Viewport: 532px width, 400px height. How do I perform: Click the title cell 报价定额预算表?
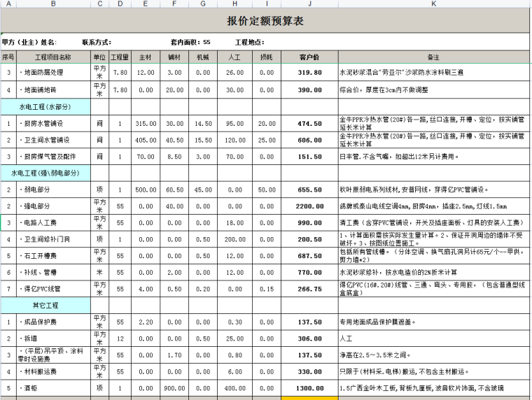pos(265,21)
